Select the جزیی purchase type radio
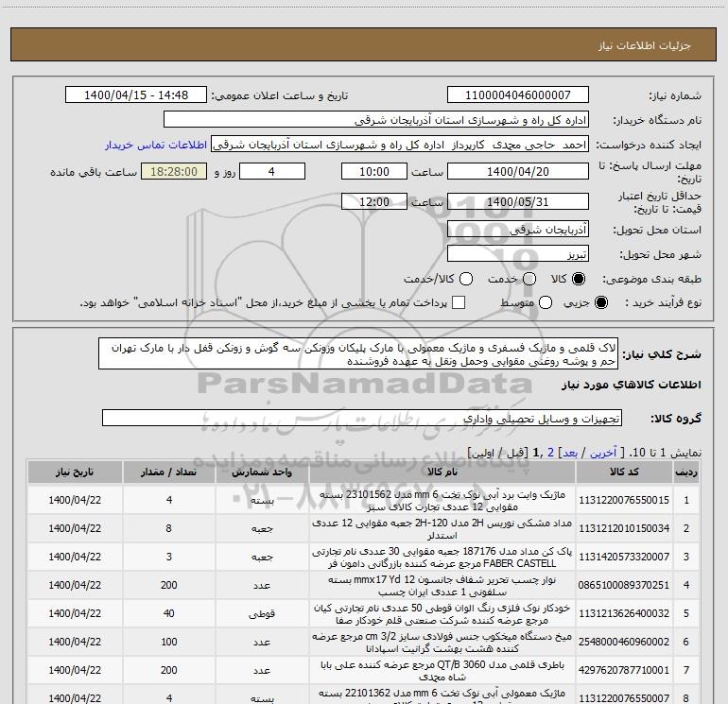 pos(600,302)
